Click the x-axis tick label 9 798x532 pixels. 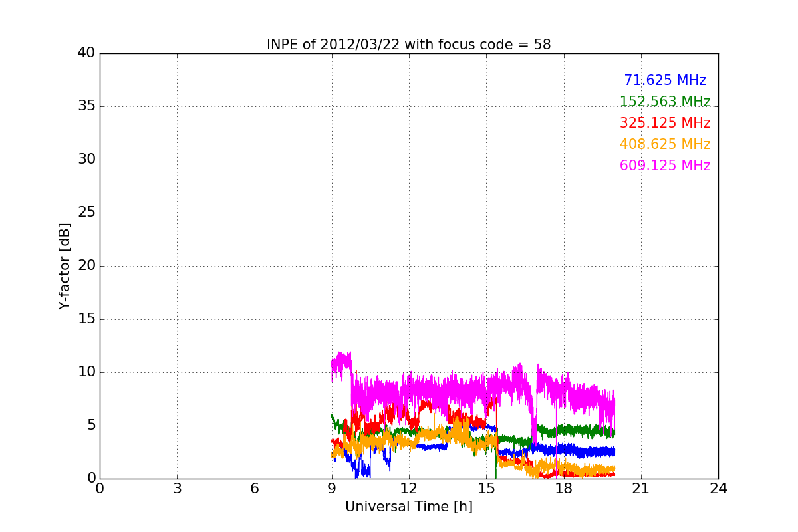332,489
